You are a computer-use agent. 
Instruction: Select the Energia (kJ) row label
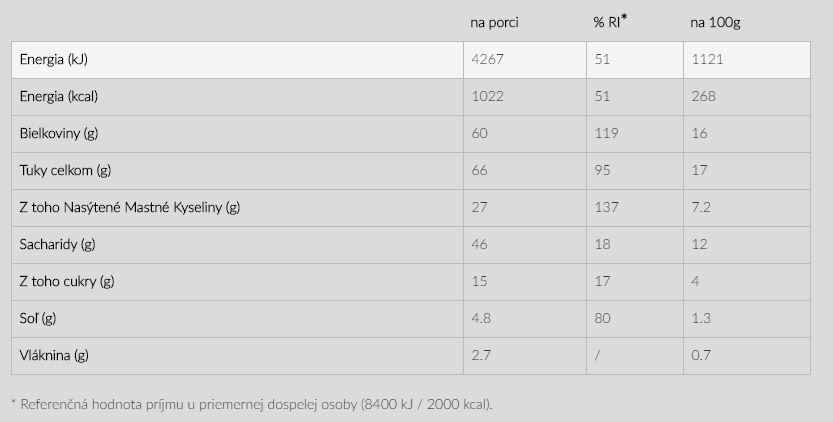click(x=54, y=60)
